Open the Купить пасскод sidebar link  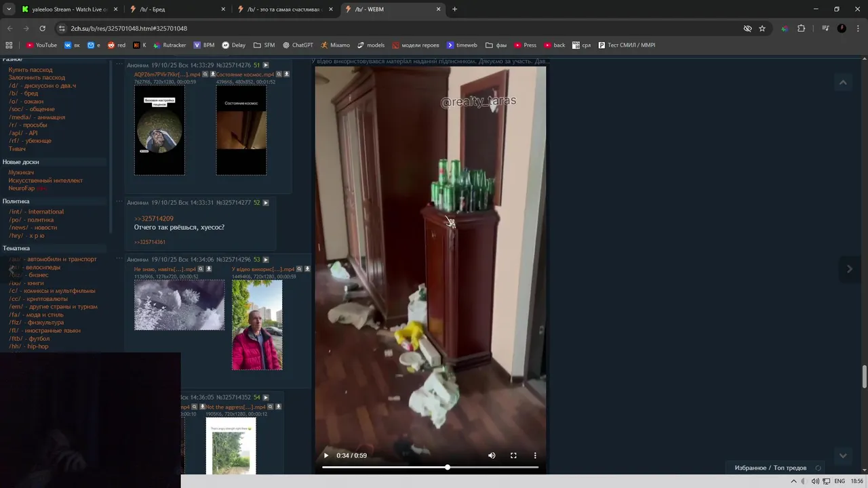(x=31, y=70)
